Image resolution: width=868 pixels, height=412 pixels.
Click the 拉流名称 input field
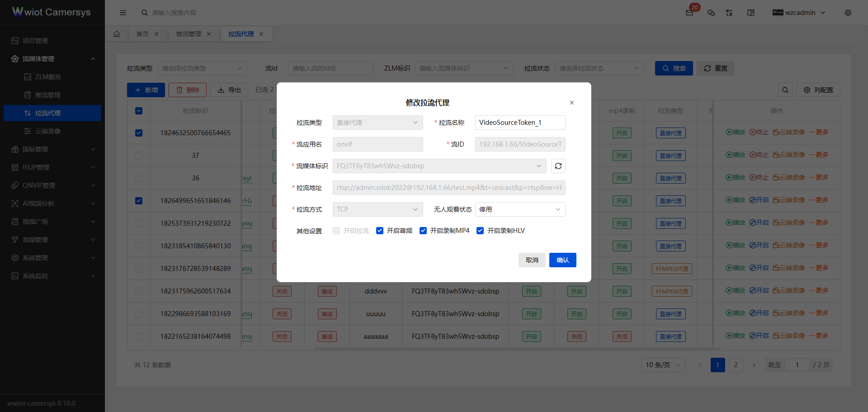[x=520, y=123]
